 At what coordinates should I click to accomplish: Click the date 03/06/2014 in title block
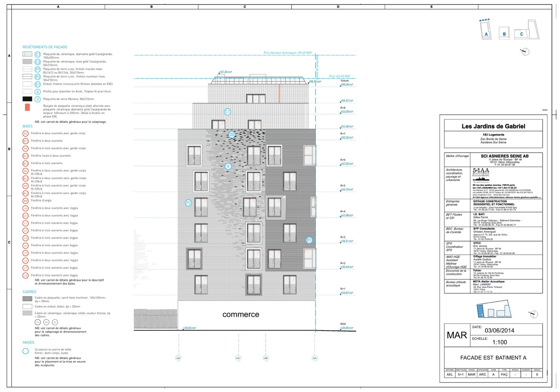click(x=499, y=330)
